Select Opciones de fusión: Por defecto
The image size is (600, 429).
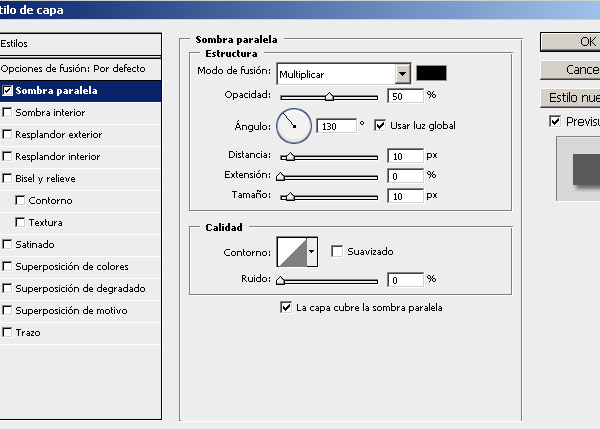tap(80, 69)
